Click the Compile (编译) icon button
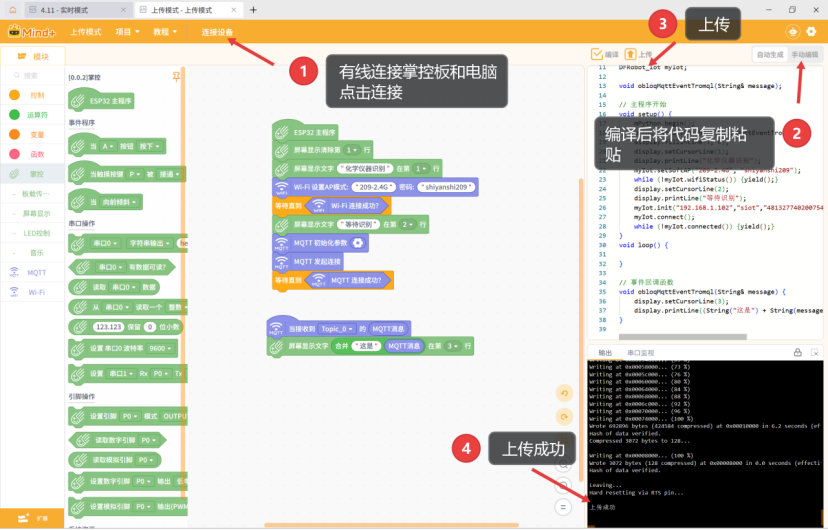828x530 pixels. (x=606, y=54)
